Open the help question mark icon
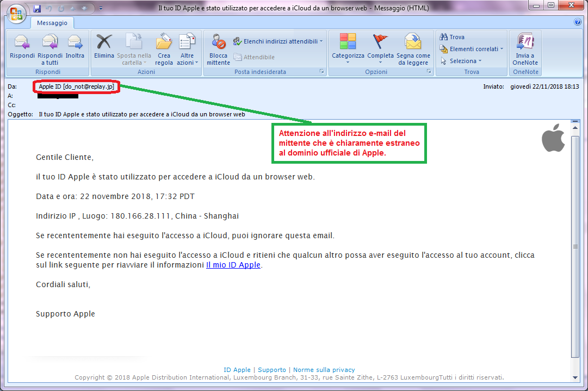The image size is (588, 391). pyautogui.click(x=578, y=22)
